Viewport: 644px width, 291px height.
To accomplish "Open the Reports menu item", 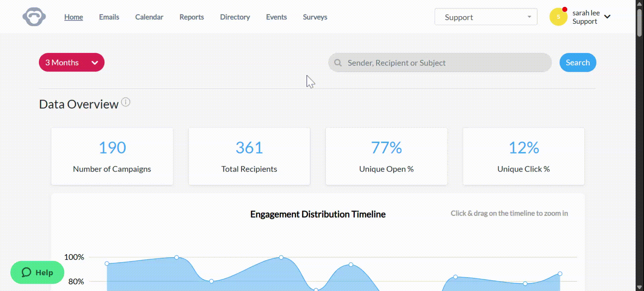I will [x=192, y=17].
